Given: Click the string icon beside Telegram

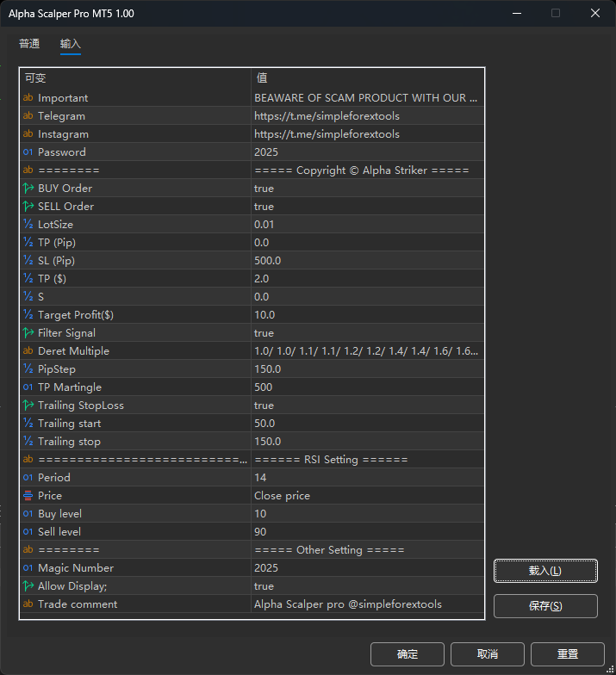Looking at the screenshot, I should click(28, 116).
